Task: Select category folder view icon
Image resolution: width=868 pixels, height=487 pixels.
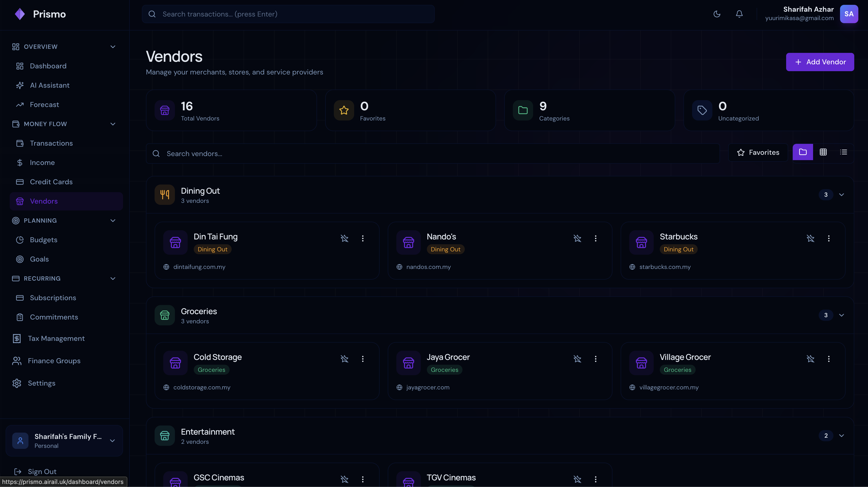Action: [803, 152]
